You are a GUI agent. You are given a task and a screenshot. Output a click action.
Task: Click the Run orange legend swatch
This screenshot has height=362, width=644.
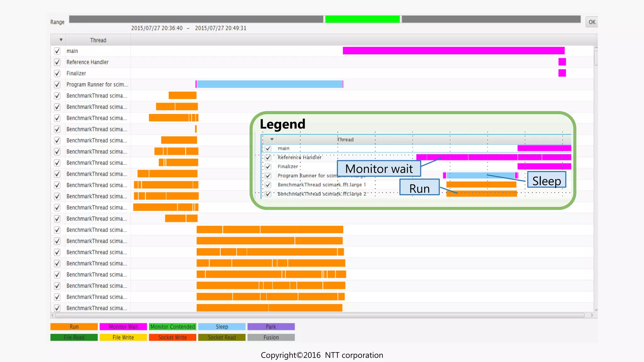[74, 327]
